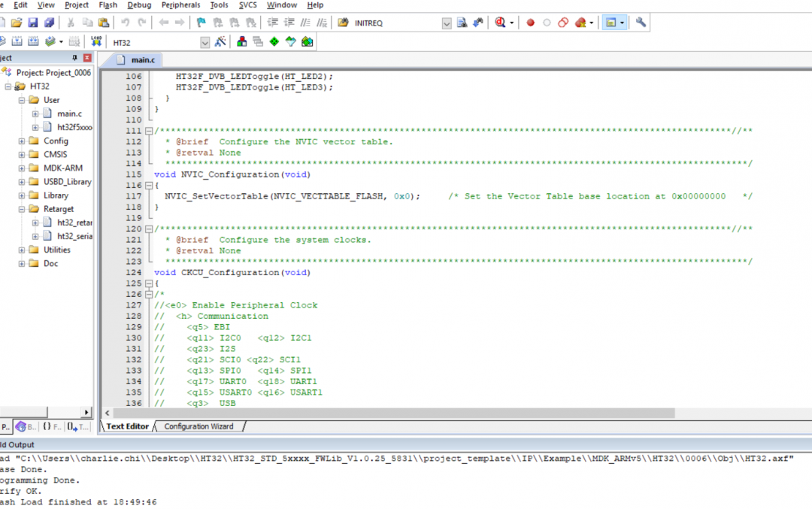Open the configuration wrench icon
The height and width of the screenshot is (509, 812).
coord(641,23)
